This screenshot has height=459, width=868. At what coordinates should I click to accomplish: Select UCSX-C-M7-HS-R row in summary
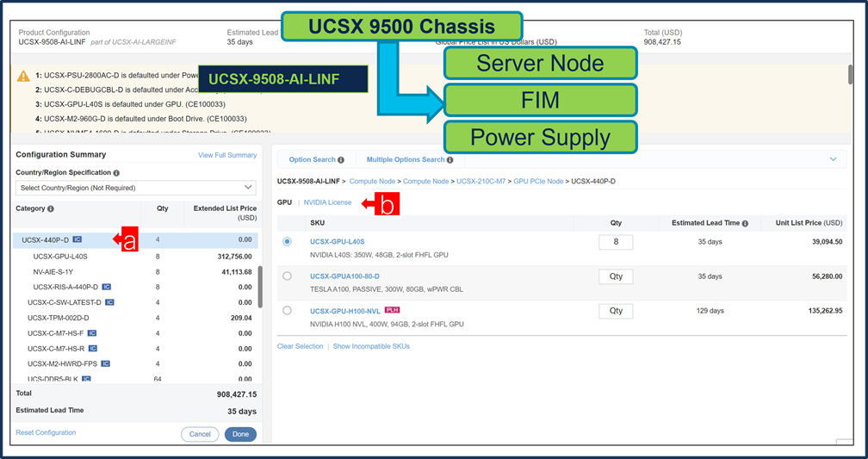(x=135, y=349)
